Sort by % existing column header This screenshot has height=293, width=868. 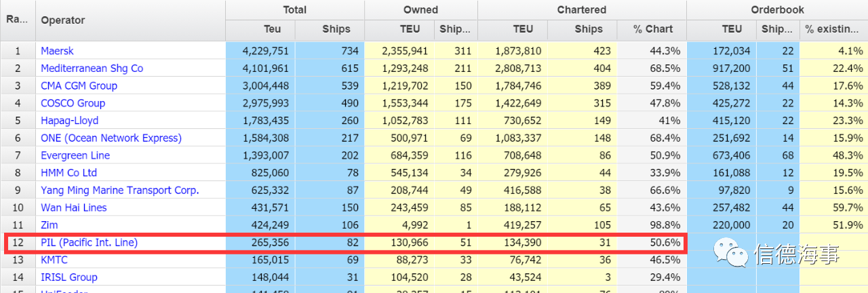click(833, 30)
